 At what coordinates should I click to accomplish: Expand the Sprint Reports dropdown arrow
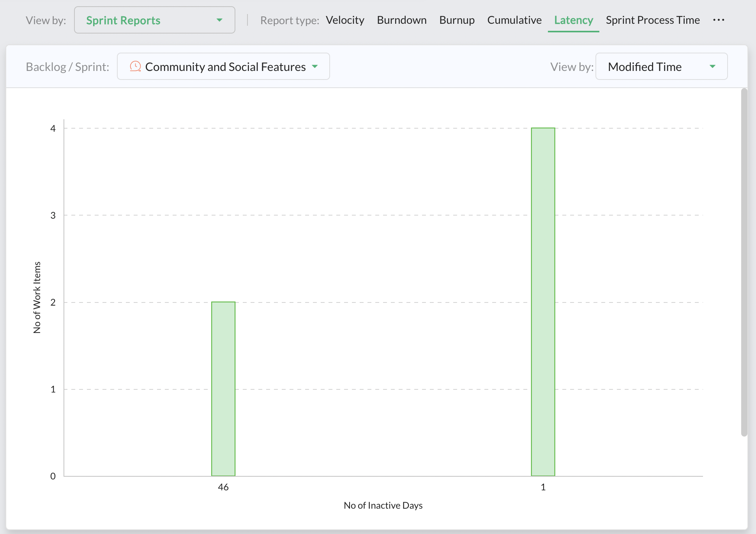point(219,20)
